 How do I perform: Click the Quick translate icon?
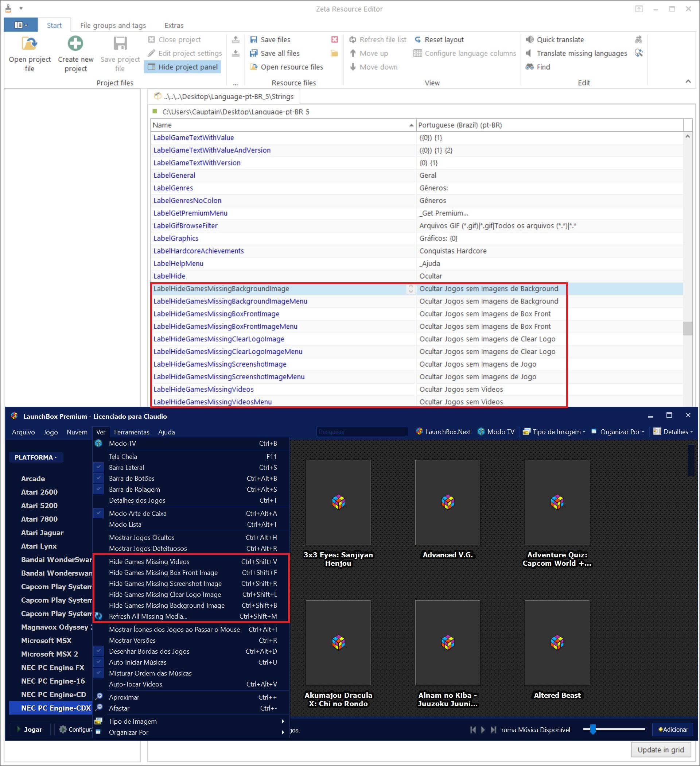[x=529, y=39]
